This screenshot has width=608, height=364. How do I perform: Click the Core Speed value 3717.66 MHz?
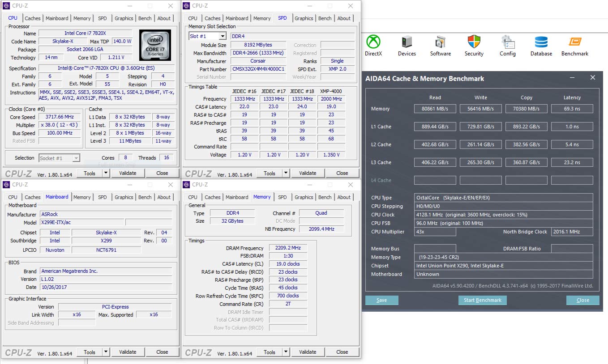(60, 117)
